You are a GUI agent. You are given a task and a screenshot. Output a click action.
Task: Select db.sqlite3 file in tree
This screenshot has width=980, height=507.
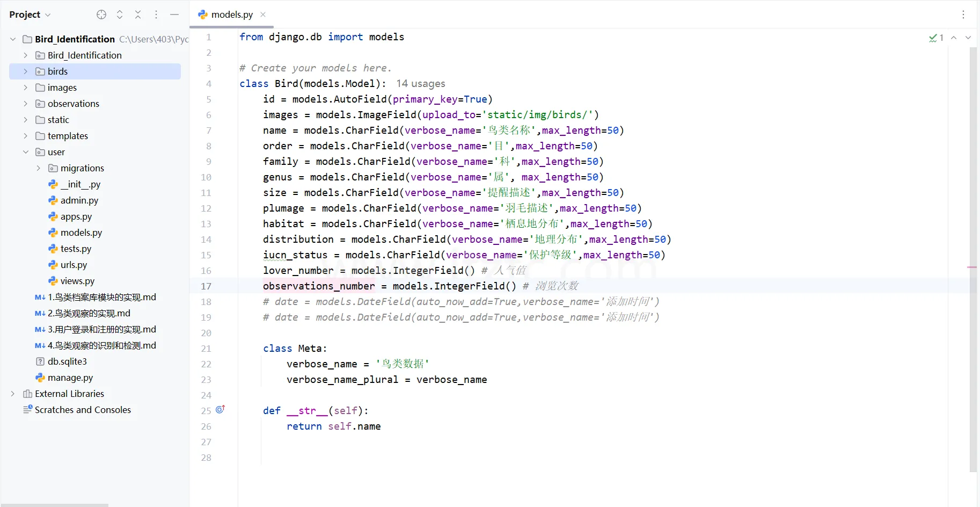[67, 361]
